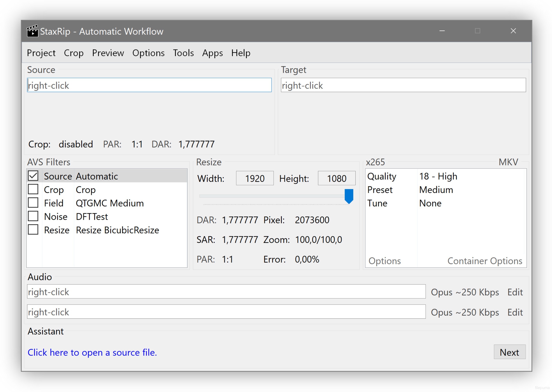
Task: Click here to open a source file
Action: click(x=92, y=352)
